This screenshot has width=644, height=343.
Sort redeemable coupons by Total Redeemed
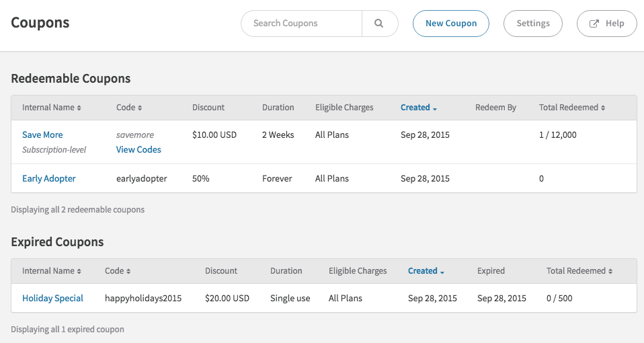coord(569,108)
